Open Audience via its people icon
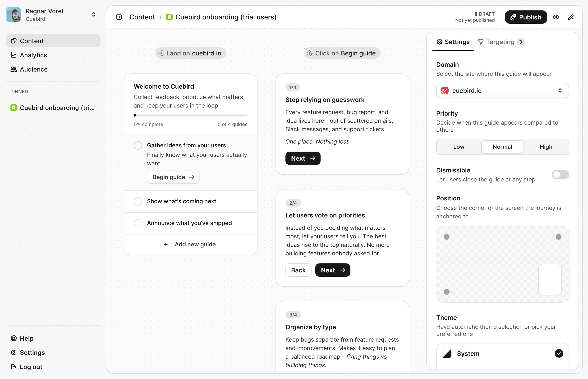Screen dimensions: 588x379 [x=14, y=69]
